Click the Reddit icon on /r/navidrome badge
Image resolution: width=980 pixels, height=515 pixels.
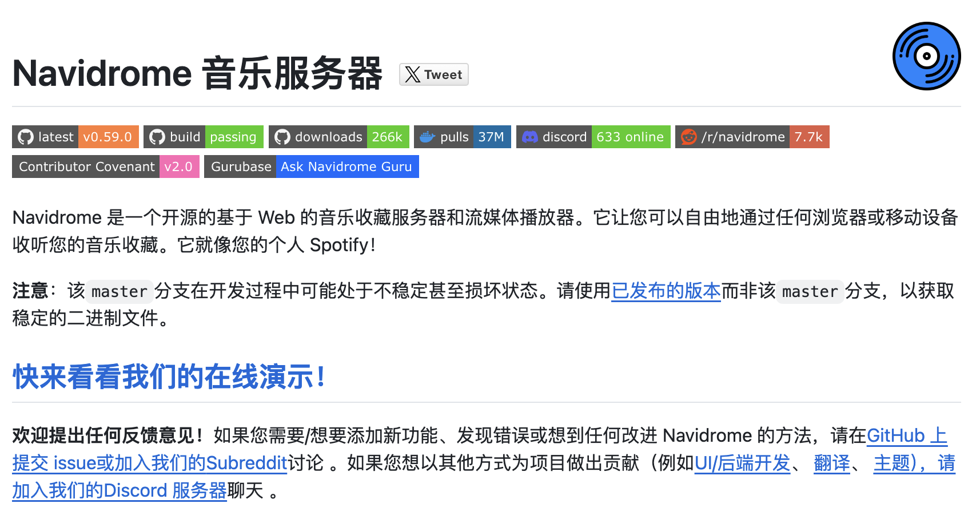[x=688, y=137]
